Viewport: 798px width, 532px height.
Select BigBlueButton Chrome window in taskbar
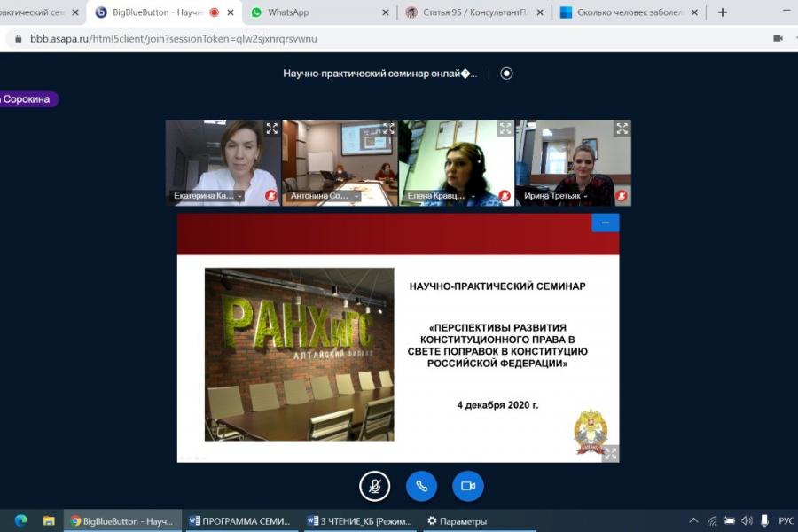[x=122, y=520]
